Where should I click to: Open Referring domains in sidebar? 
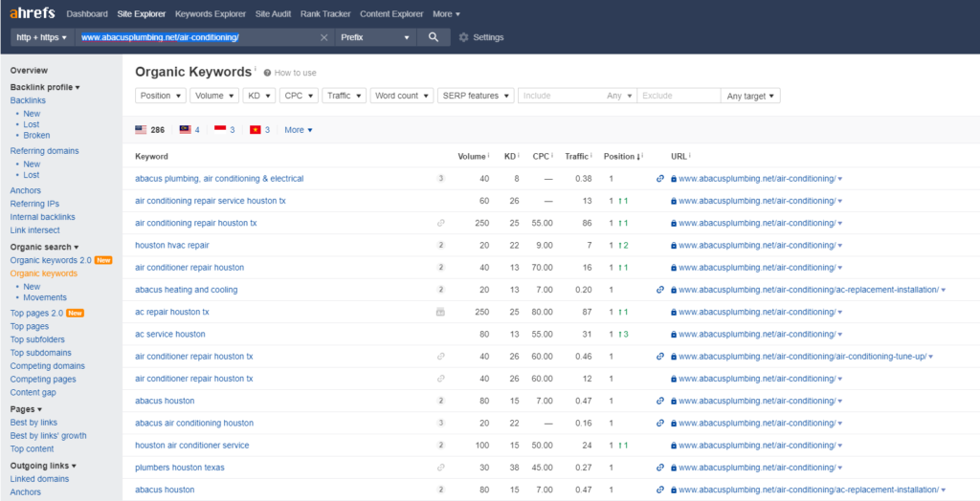click(44, 151)
